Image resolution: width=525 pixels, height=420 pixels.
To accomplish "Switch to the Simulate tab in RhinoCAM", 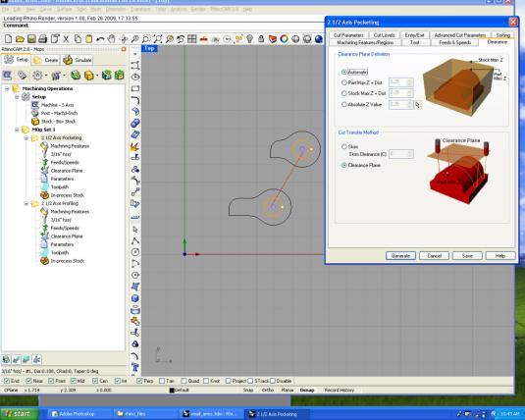I will point(78,60).
